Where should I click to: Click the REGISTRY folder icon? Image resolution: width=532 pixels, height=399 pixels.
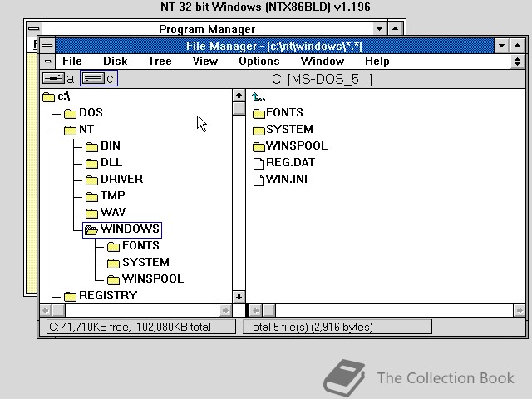(x=70, y=296)
